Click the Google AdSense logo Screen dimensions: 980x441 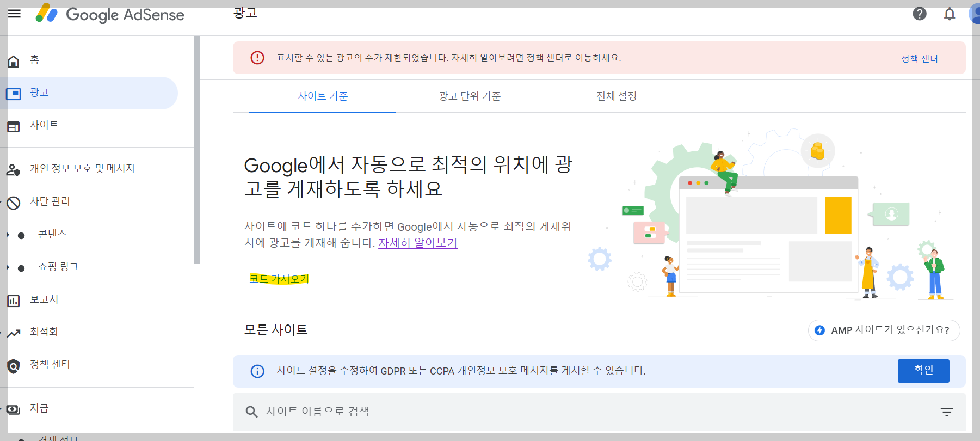(110, 14)
